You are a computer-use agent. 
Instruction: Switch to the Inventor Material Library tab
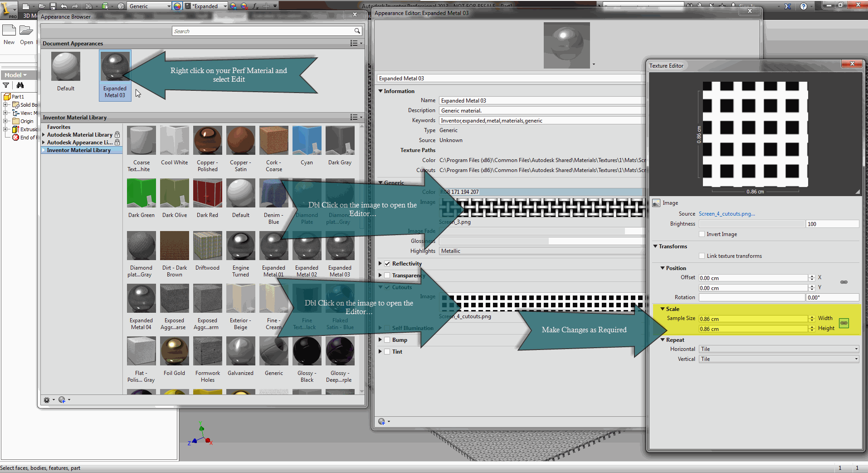(x=79, y=150)
